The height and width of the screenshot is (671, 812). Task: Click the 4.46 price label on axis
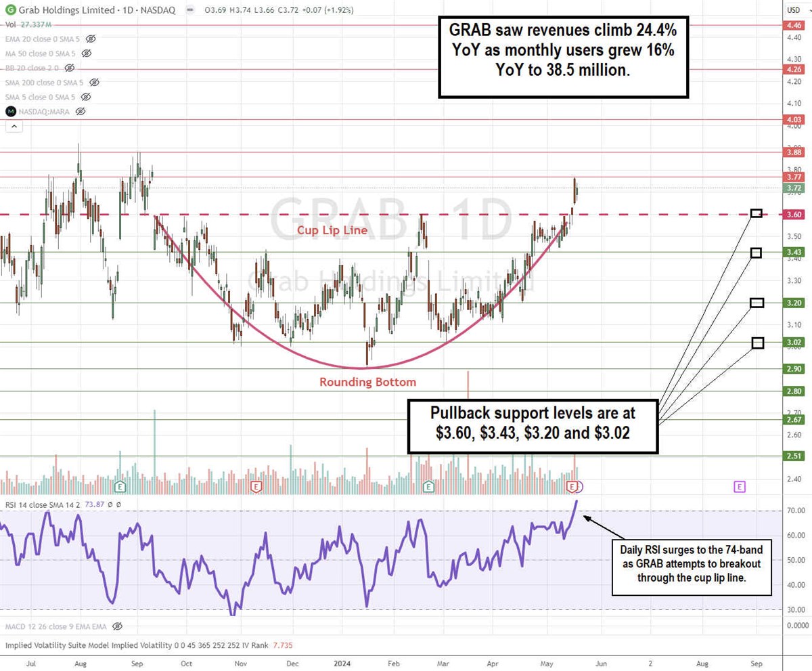coord(794,25)
